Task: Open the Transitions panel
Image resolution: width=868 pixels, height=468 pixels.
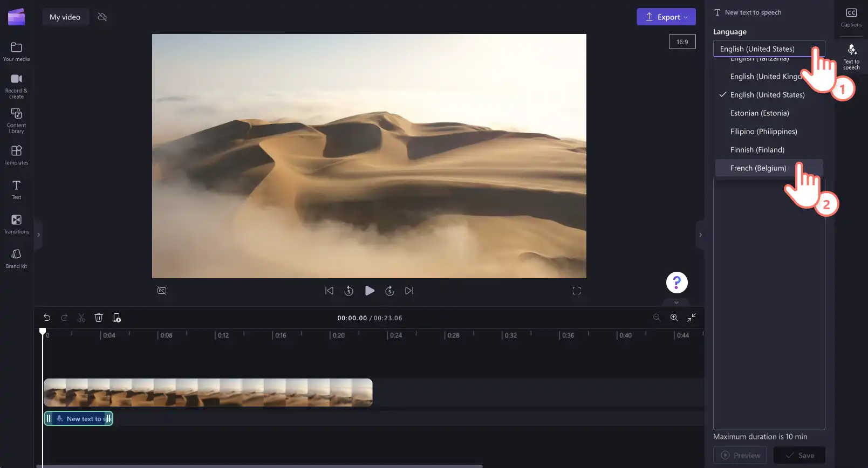Action: (x=16, y=224)
